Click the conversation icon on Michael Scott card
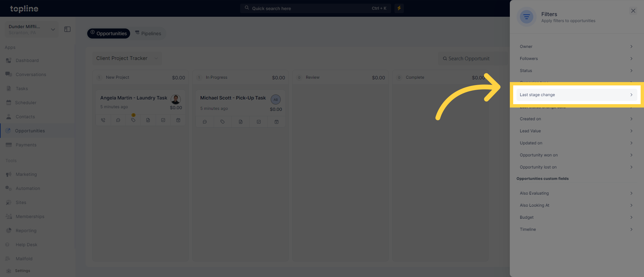The width and height of the screenshot is (644, 277). 205,122
